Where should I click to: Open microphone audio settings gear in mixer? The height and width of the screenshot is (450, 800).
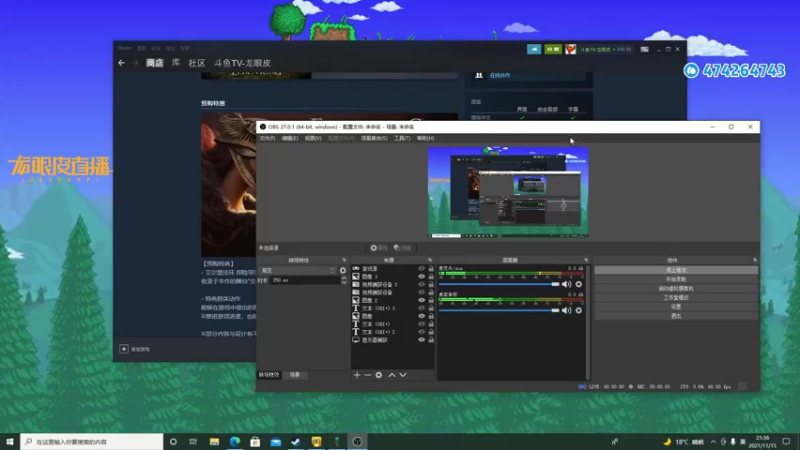[x=579, y=284]
